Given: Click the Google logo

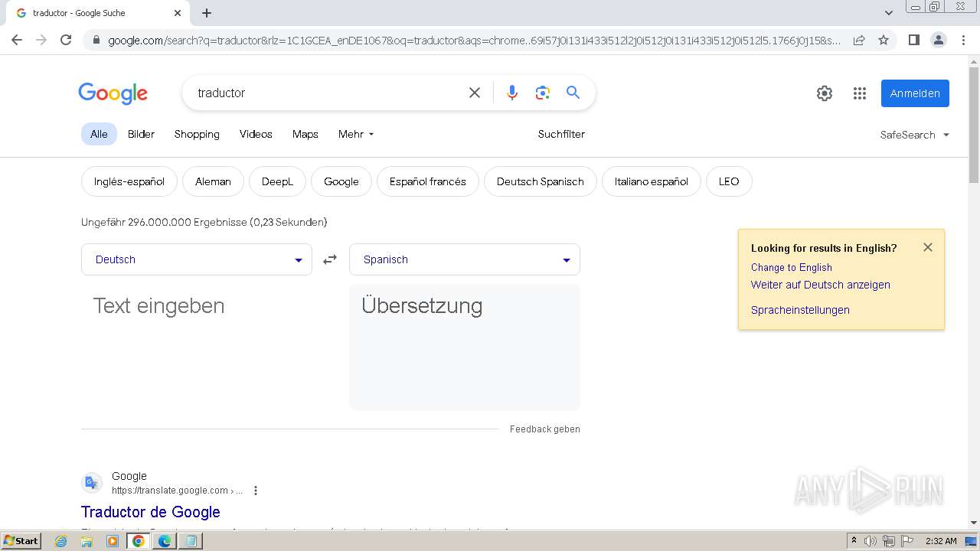Looking at the screenshot, I should point(113,93).
